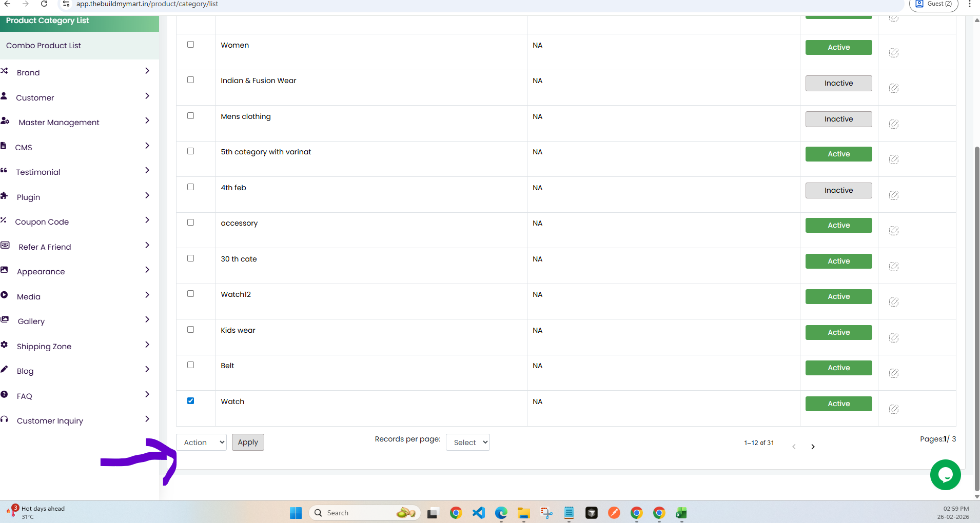Click the Customer person icon in sidebar
980x523 pixels.
[4, 96]
